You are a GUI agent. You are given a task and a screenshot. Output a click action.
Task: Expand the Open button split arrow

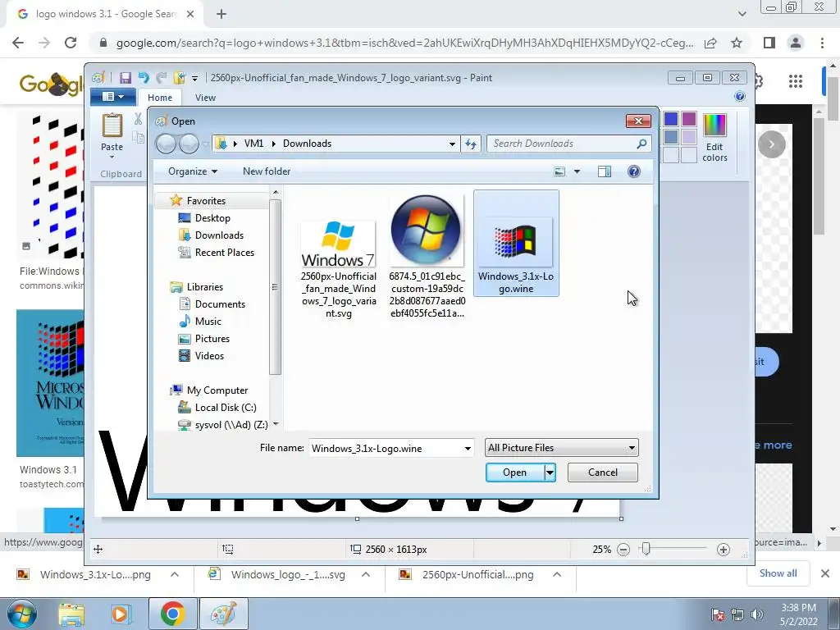[550, 472]
